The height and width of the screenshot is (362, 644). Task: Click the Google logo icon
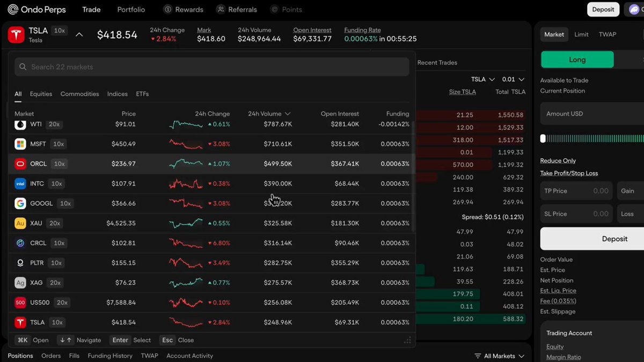point(20,204)
